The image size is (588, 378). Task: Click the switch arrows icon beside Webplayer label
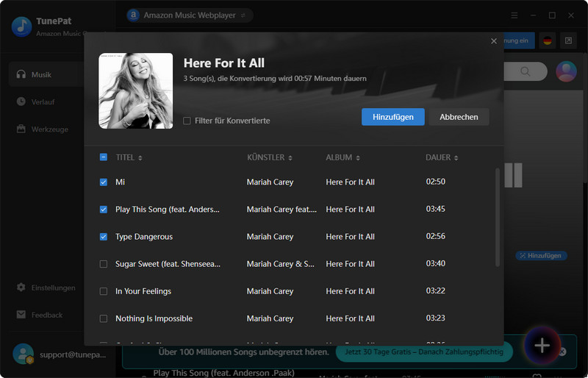coord(243,15)
